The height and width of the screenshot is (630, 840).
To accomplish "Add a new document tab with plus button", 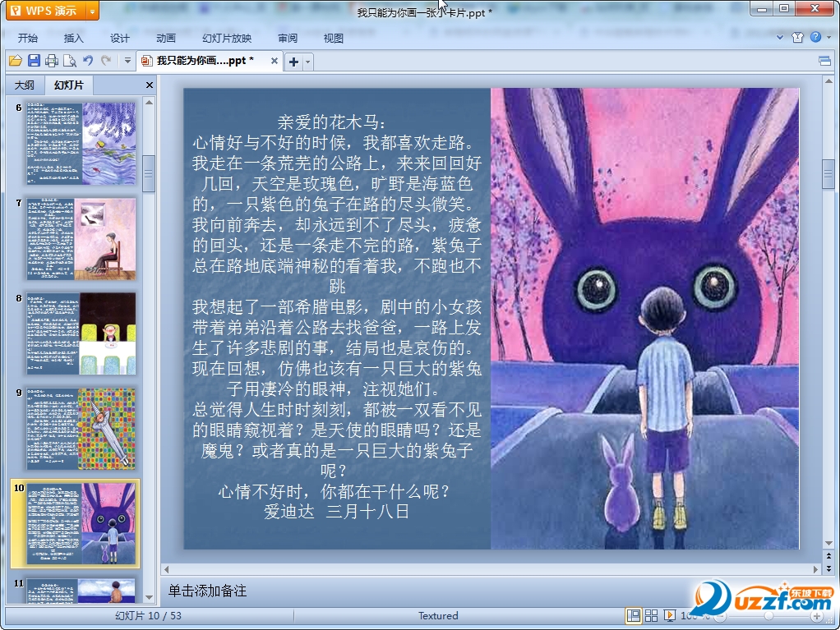I will coord(293,62).
